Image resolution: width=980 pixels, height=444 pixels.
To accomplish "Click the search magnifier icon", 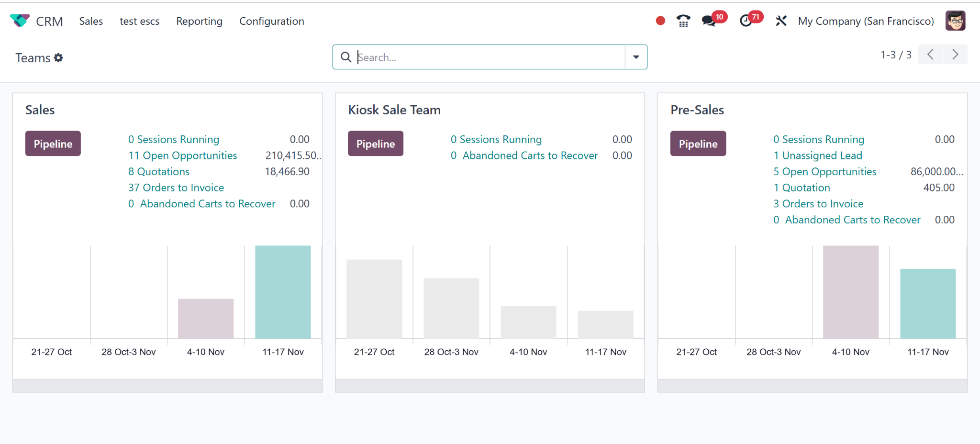I will click(x=346, y=57).
